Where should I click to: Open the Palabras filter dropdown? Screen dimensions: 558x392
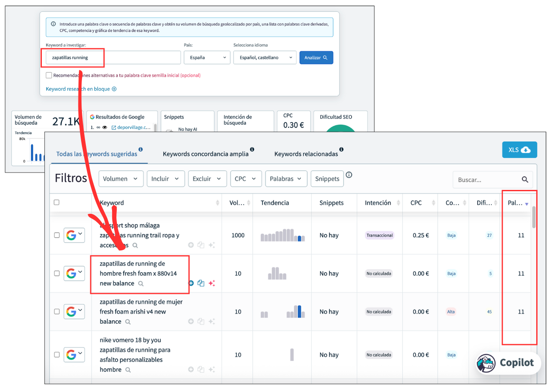tap(286, 179)
